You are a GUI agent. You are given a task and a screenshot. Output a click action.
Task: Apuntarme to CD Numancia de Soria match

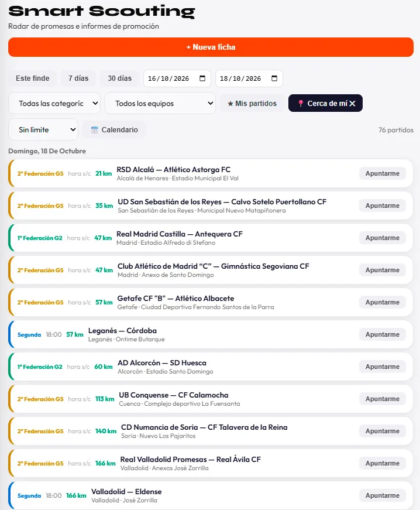(383, 431)
